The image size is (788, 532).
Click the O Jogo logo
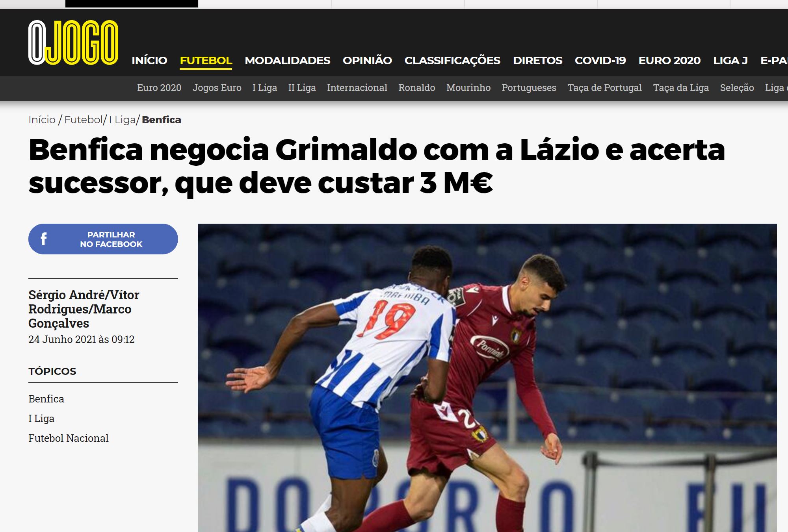point(73,43)
